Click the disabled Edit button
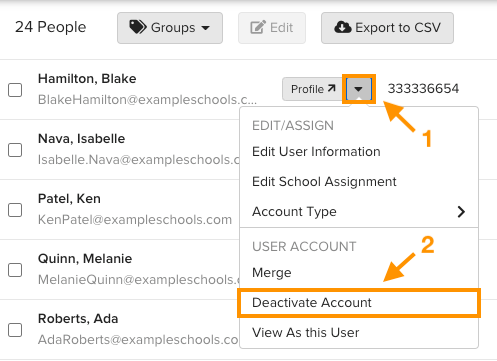This screenshot has height=361, width=497. tap(272, 28)
